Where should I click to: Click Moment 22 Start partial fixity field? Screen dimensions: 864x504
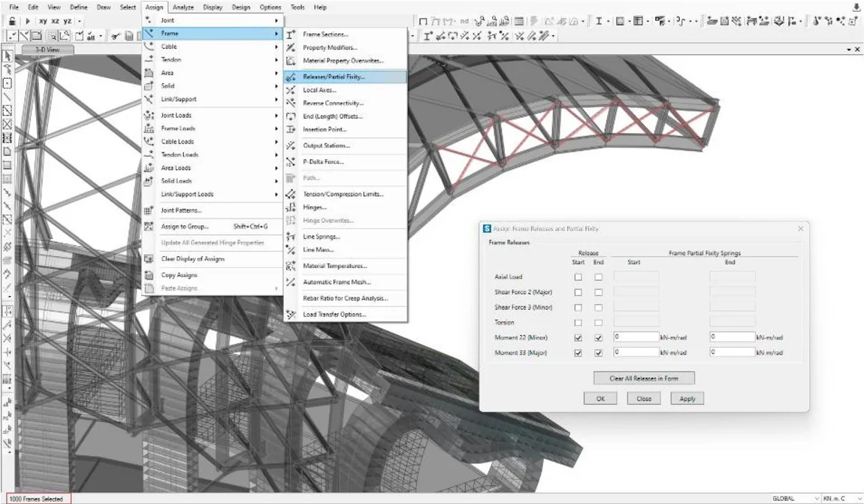(636, 337)
